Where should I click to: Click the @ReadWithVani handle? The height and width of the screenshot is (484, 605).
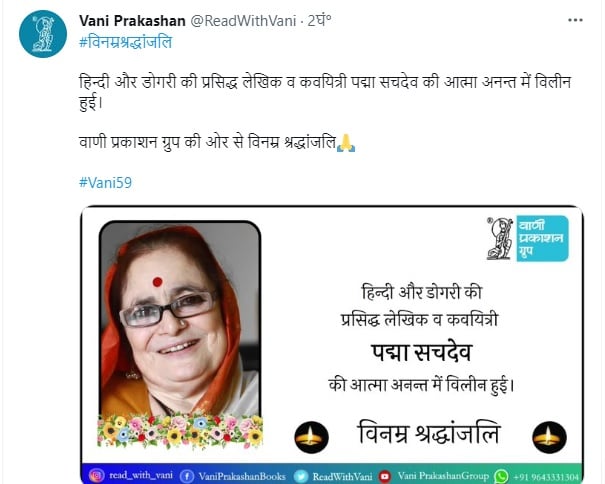pos(243,20)
